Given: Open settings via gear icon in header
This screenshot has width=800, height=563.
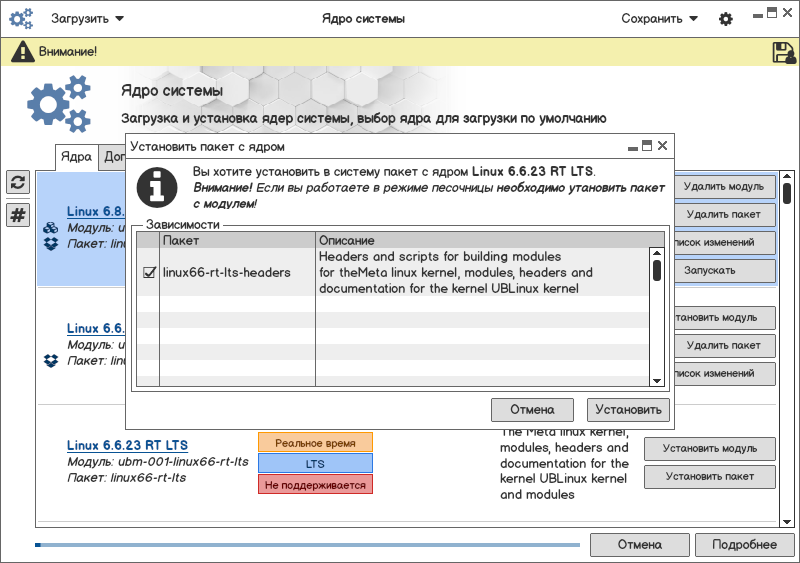Looking at the screenshot, I should tap(726, 19).
